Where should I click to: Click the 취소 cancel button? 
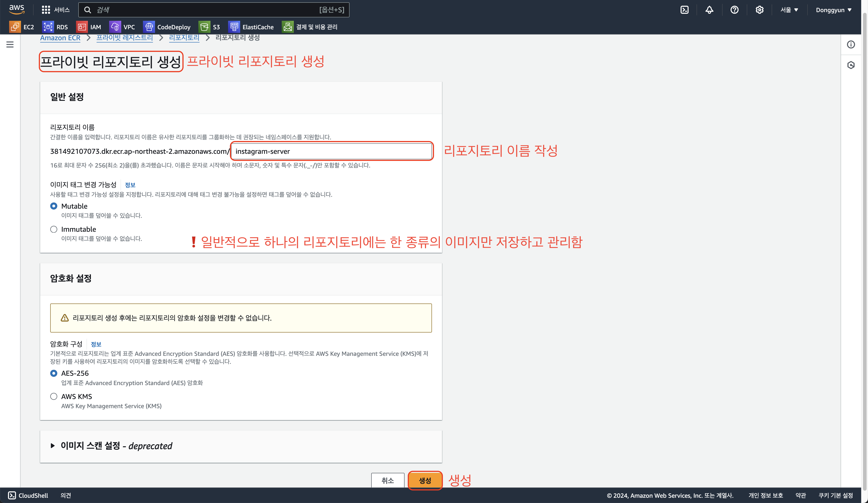[x=387, y=480]
